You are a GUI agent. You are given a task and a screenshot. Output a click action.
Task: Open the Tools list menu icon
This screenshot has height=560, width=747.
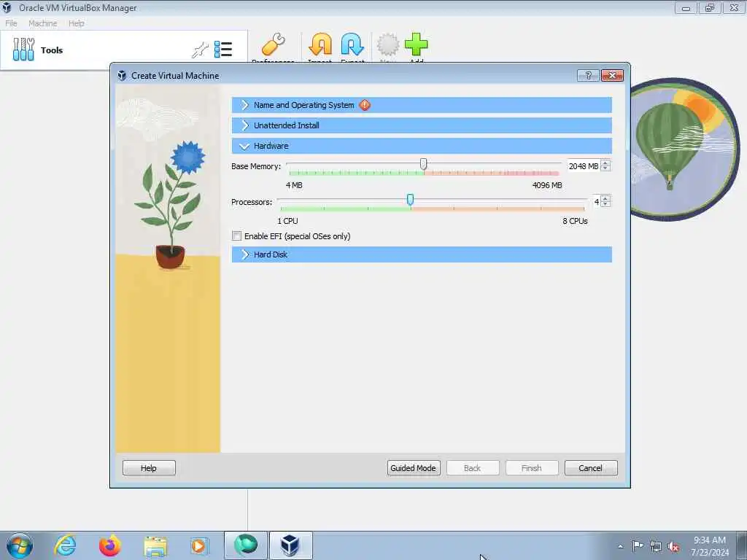click(223, 50)
